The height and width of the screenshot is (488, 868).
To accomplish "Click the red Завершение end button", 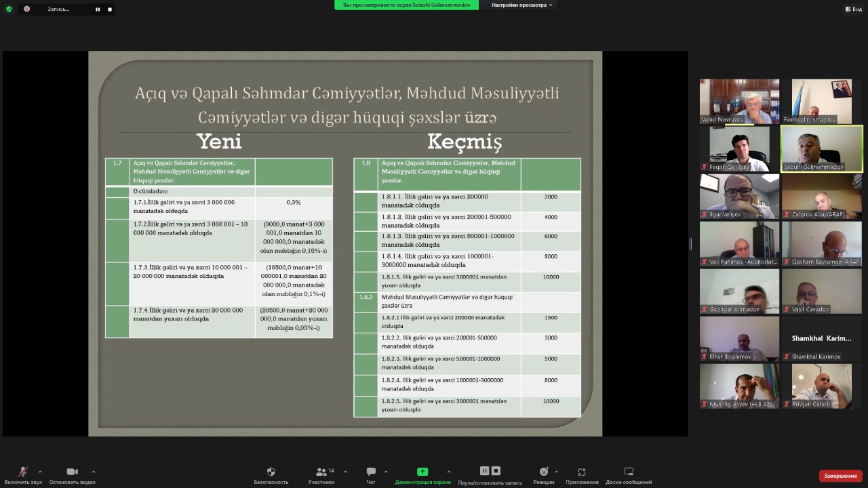I will point(840,476).
